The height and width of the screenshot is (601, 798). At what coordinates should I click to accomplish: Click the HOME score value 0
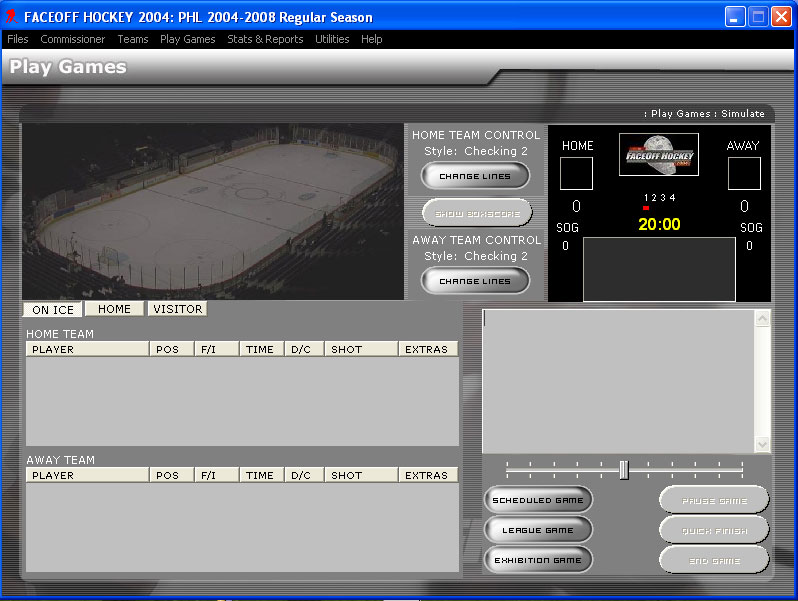(576, 206)
